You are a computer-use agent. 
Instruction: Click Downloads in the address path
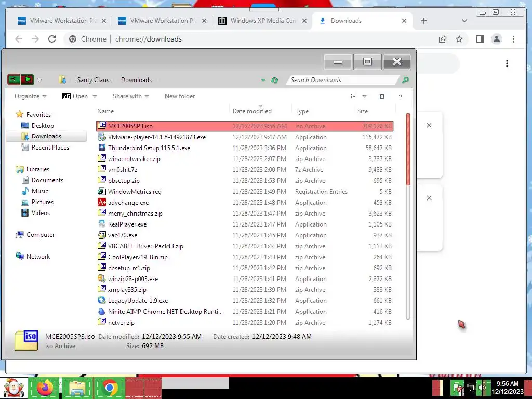(137, 80)
